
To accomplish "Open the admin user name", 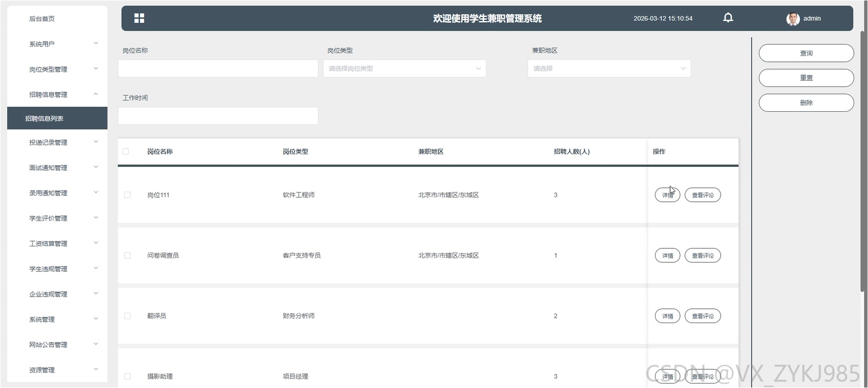I will tap(812, 18).
